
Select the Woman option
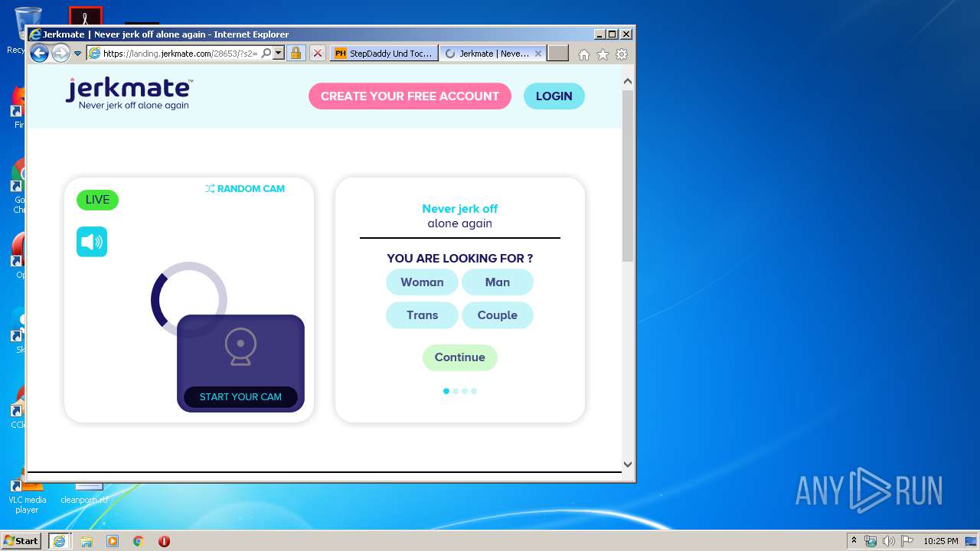(422, 282)
